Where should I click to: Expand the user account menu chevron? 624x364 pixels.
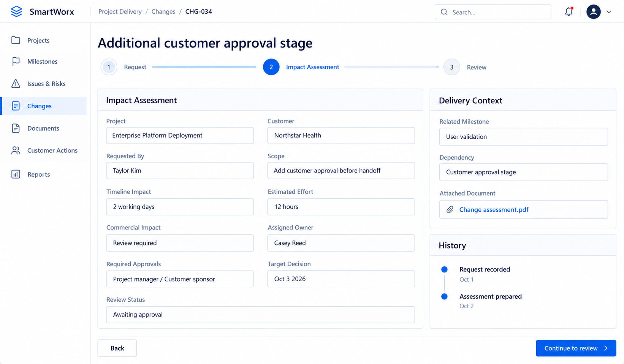(x=609, y=12)
